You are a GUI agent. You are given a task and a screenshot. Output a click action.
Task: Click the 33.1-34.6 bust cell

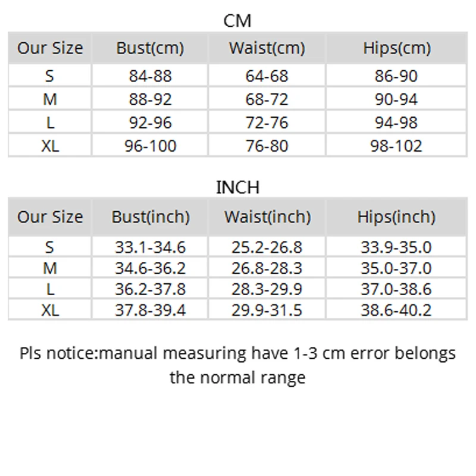[150, 247]
